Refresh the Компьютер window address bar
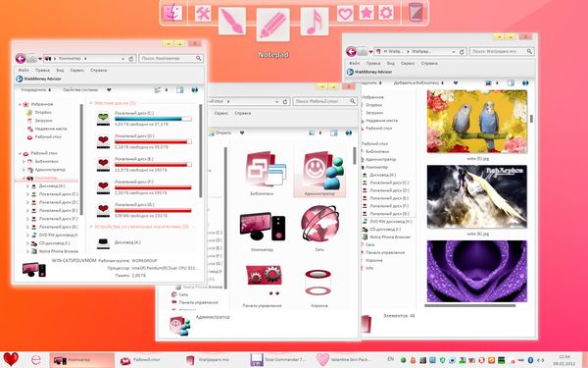 [131, 59]
